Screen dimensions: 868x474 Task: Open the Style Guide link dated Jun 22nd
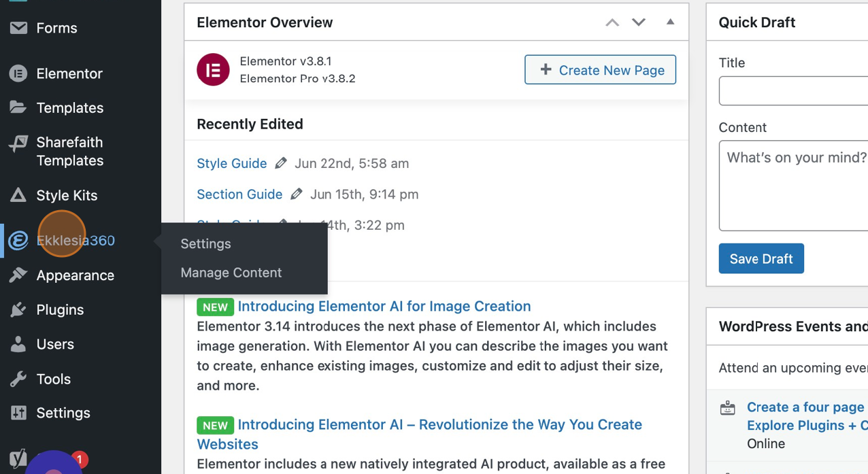[x=231, y=163]
